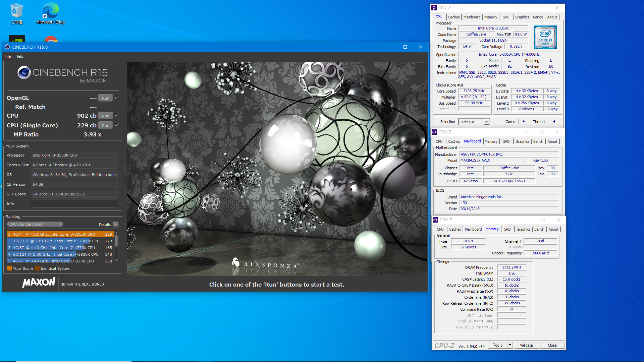Click the top CPU-Z window title icon

pyautogui.click(x=434, y=8)
